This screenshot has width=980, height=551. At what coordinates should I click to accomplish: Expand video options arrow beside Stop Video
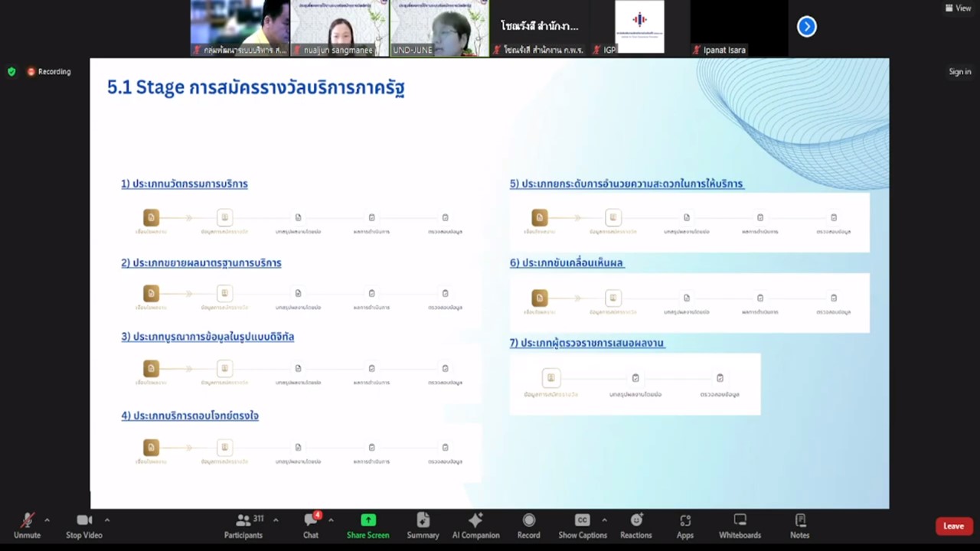pos(106,520)
